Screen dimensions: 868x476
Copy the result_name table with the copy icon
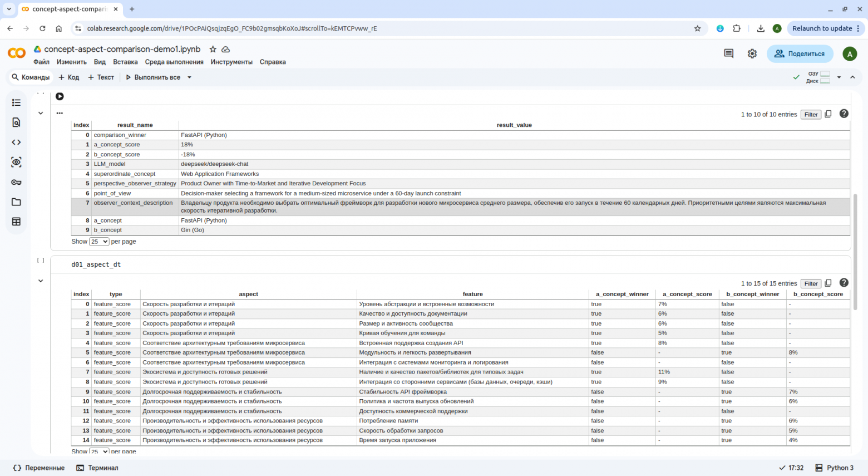click(828, 114)
